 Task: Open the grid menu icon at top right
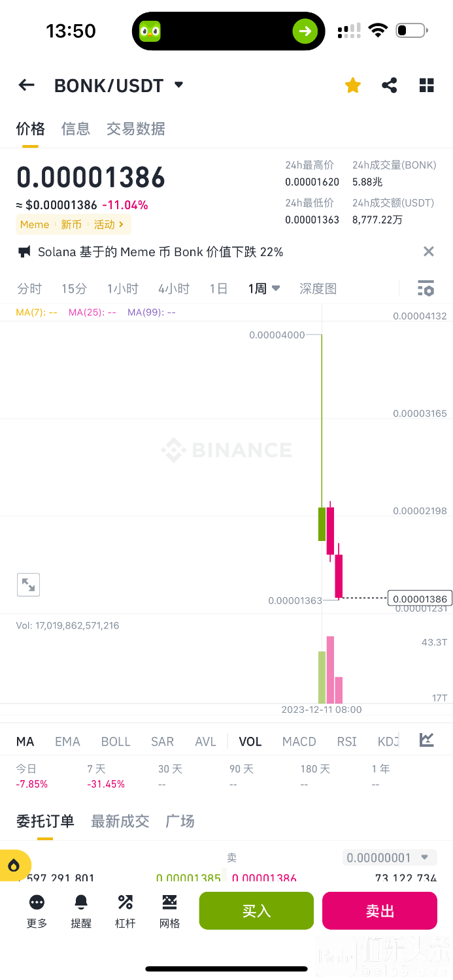pyautogui.click(x=427, y=85)
